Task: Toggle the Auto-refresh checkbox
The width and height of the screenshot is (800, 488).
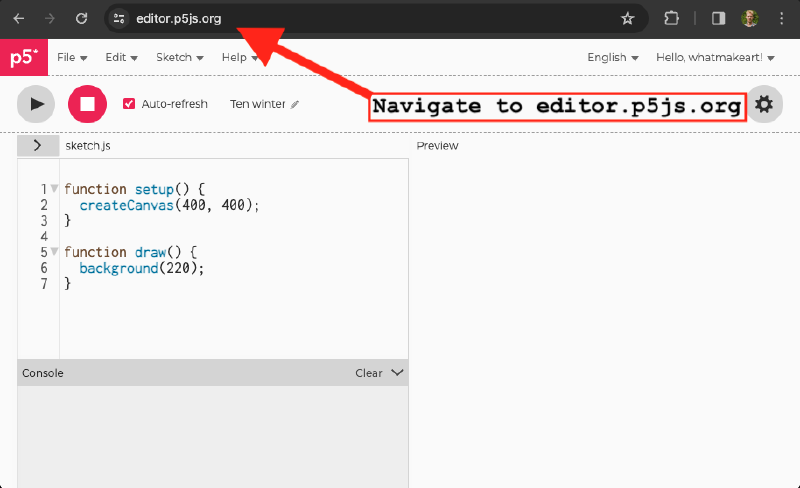Action: point(129,104)
